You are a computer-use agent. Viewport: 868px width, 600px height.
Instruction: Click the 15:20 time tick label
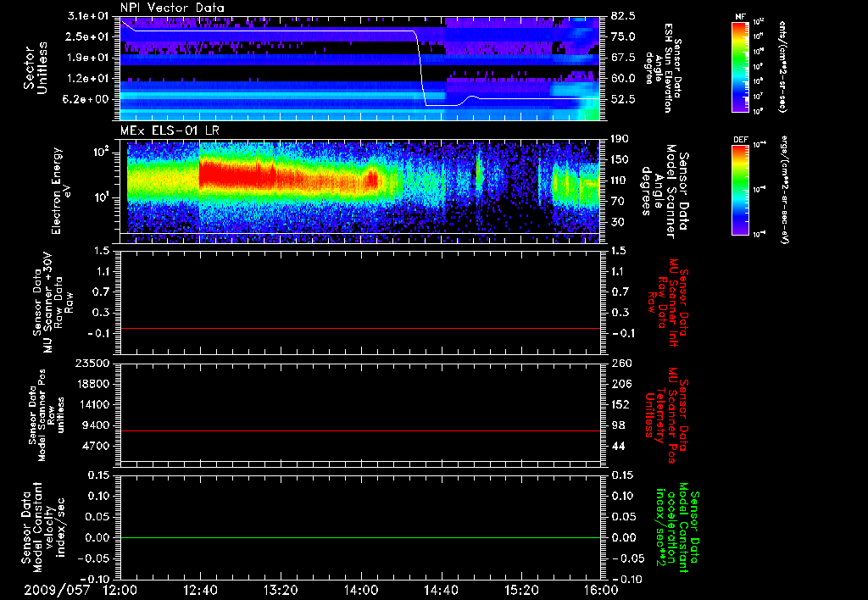(x=521, y=591)
